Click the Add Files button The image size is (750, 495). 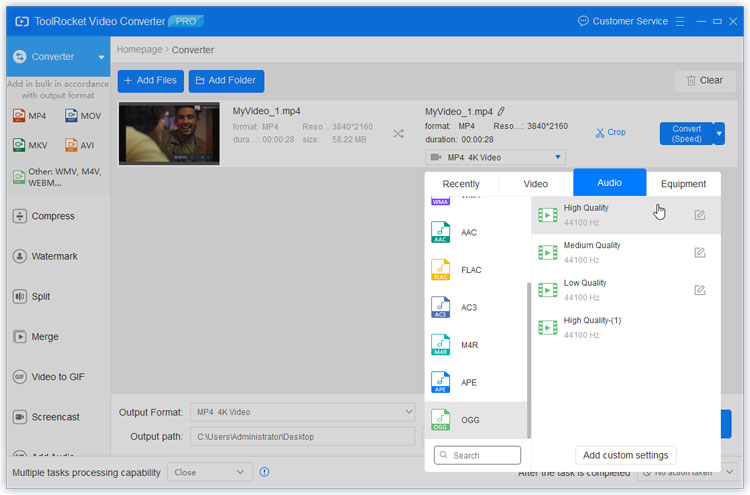(x=151, y=80)
